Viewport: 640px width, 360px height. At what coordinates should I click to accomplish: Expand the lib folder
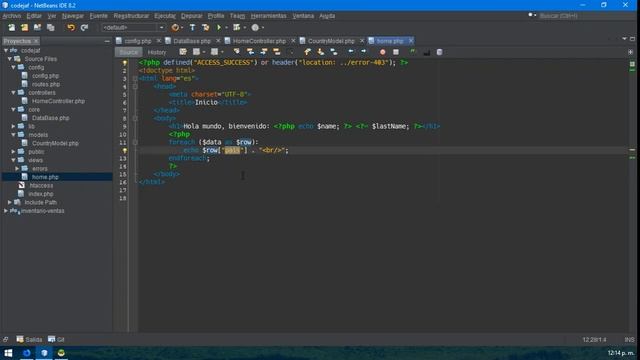pyautogui.click(x=14, y=126)
